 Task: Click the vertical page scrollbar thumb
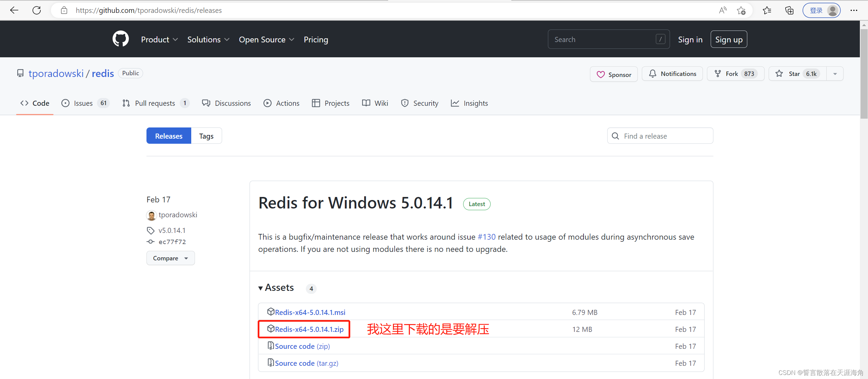[x=864, y=74]
